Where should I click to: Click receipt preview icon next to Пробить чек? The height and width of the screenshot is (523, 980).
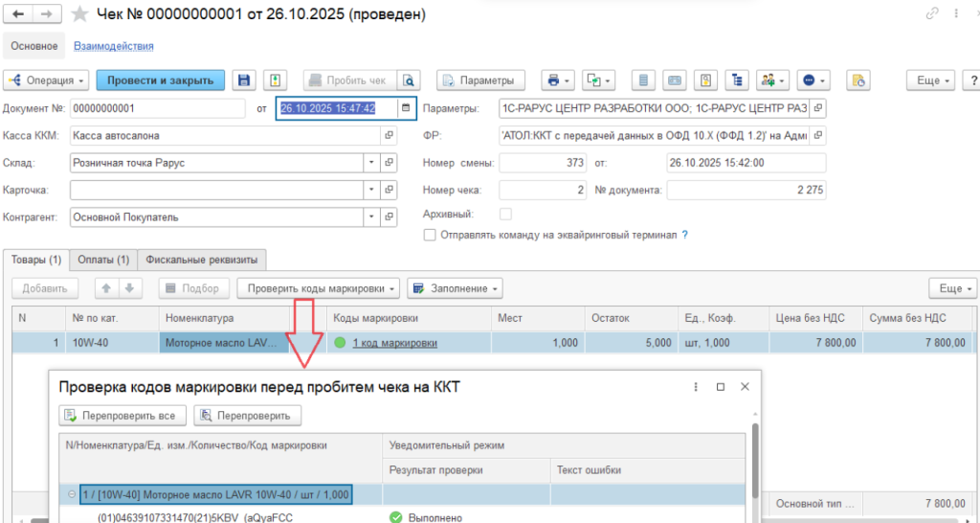(x=409, y=80)
